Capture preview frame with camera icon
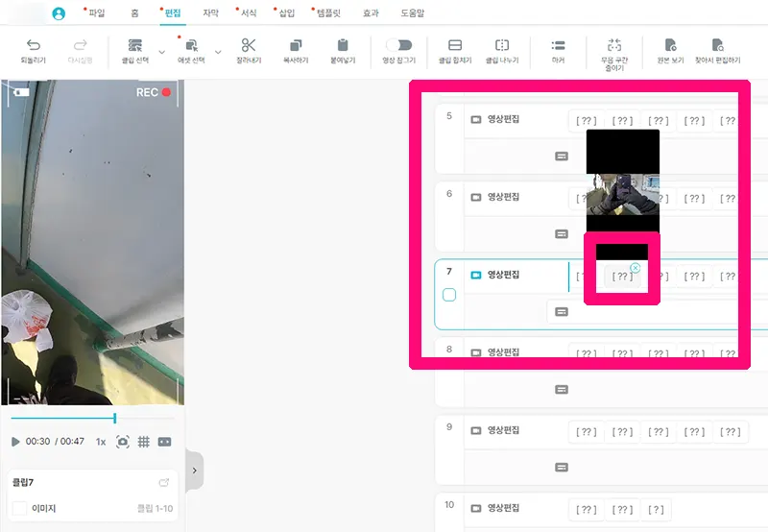 pyautogui.click(x=123, y=442)
